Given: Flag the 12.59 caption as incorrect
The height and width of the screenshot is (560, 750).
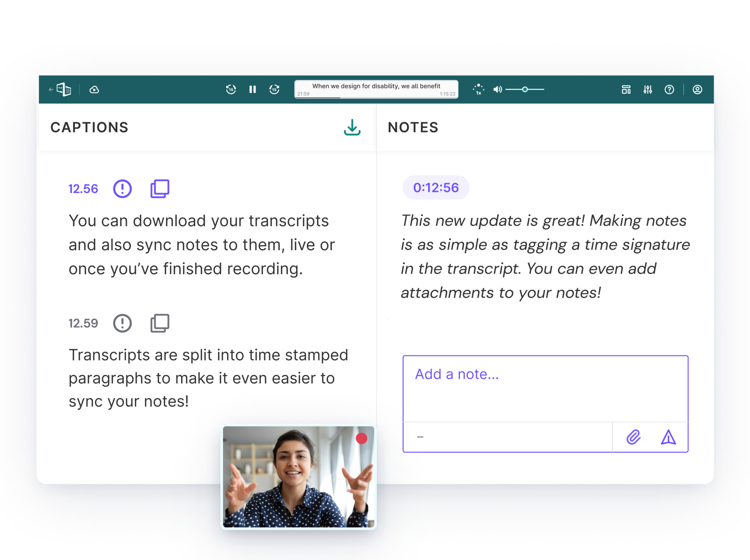Looking at the screenshot, I should pos(122,323).
